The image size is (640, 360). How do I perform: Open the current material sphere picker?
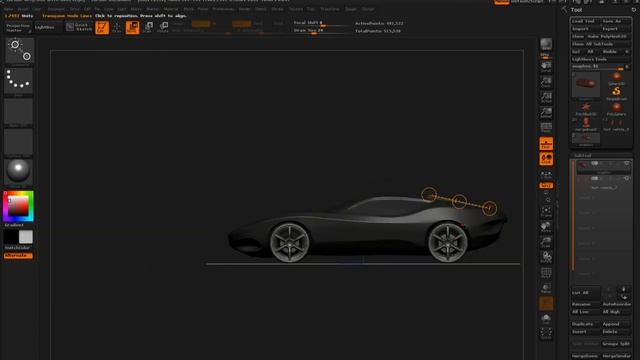click(x=19, y=171)
